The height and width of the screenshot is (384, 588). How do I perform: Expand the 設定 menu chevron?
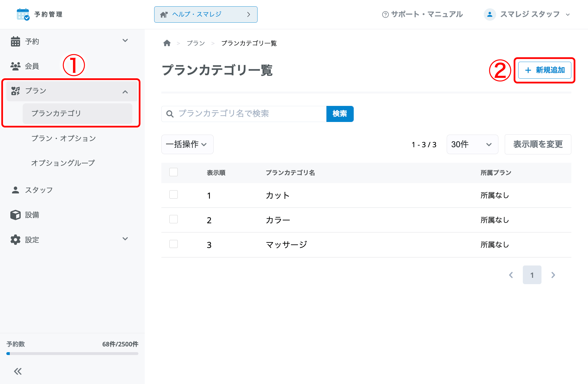coord(125,239)
